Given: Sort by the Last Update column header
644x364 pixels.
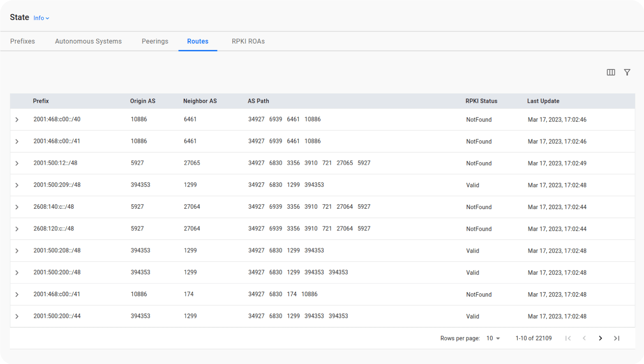Looking at the screenshot, I should pos(543,101).
